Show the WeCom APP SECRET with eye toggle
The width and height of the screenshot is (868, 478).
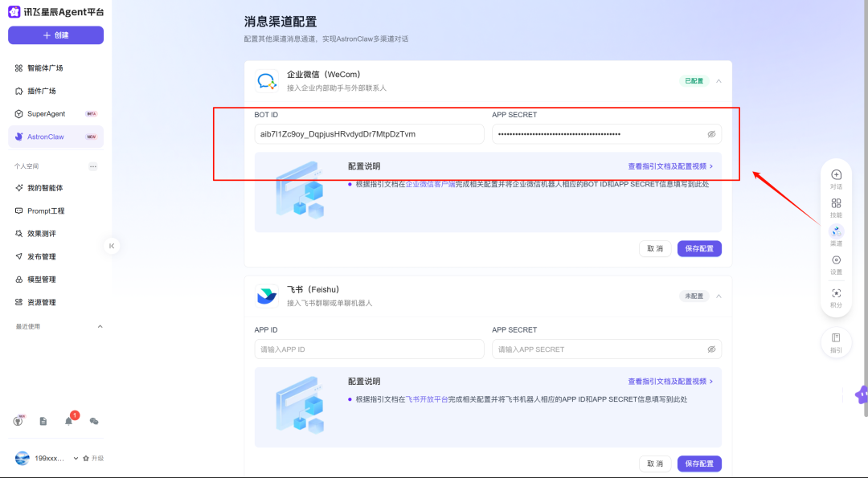710,133
